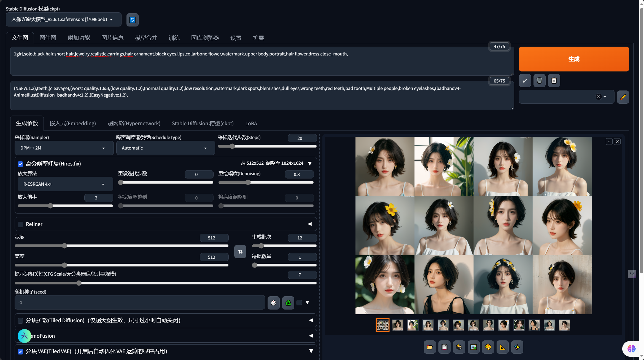644x360 pixels.
Task: Collapse the Tiled VAE section
Action: point(311,351)
